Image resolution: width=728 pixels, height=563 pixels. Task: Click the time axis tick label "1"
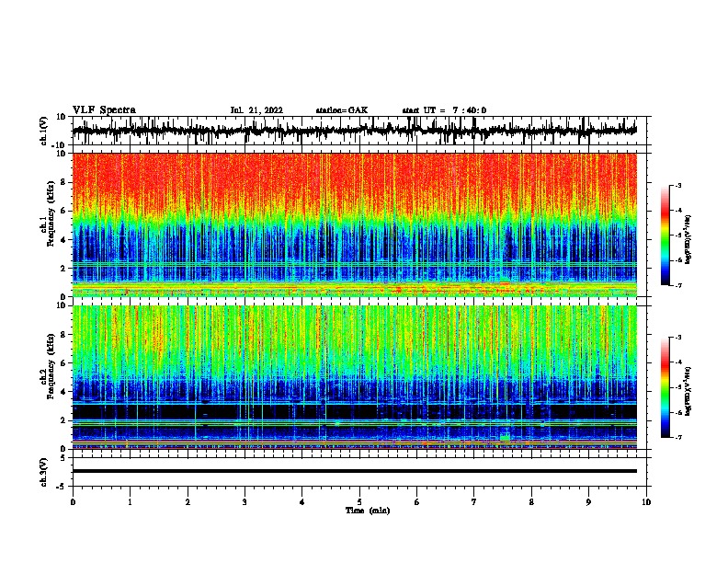[130, 502]
